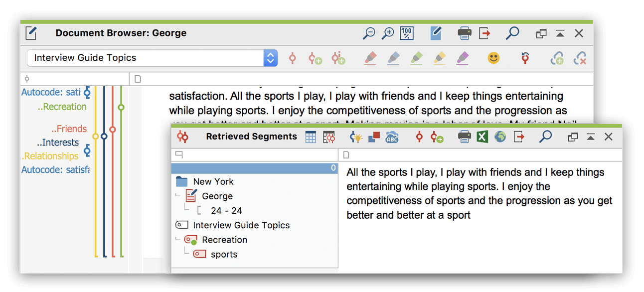
Task: Code retrieved segments with new code
Action: (x=437, y=137)
